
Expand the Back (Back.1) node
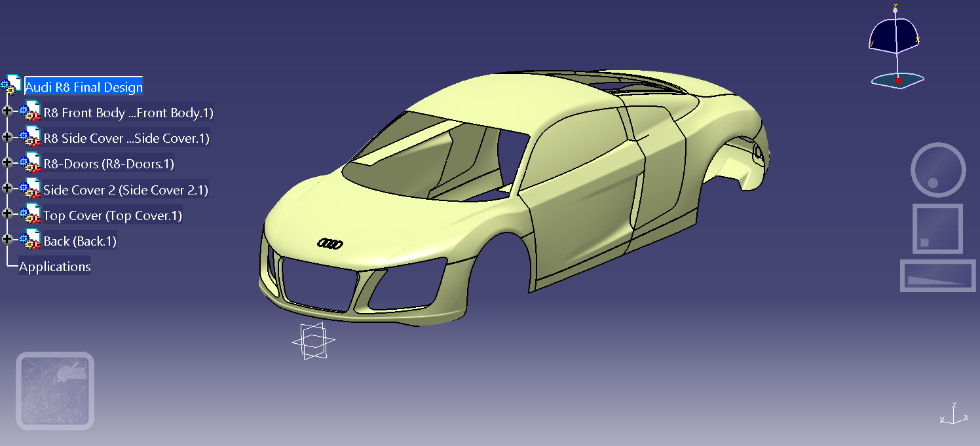click(x=8, y=240)
